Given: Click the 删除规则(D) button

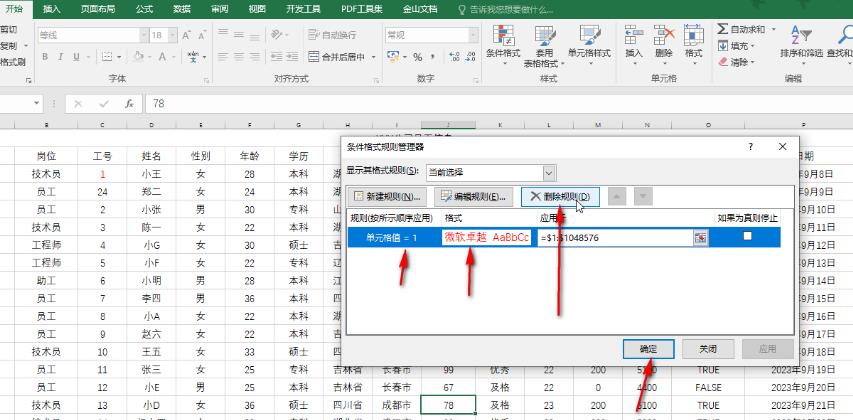Looking at the screenshot, I should [560, 197].
